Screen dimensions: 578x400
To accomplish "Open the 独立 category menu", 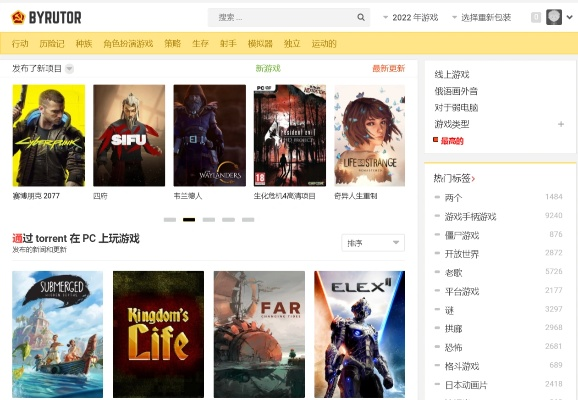I will tap(292, 44).
